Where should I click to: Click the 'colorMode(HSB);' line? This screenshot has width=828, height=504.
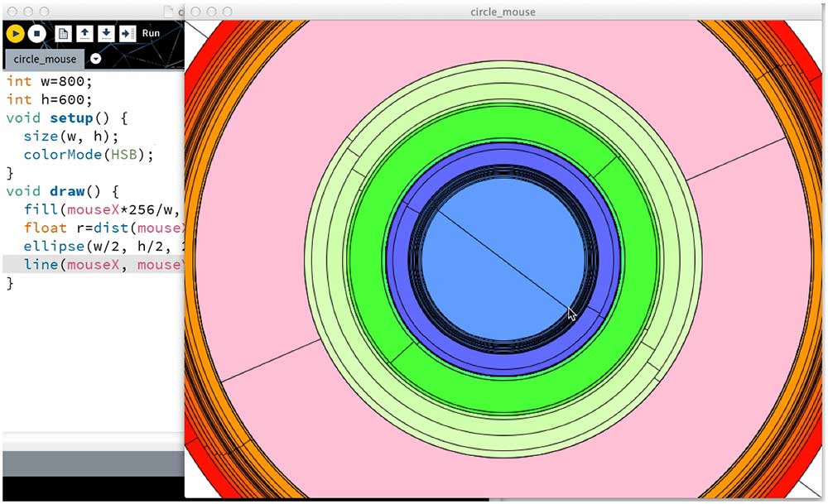click(89, 155)
